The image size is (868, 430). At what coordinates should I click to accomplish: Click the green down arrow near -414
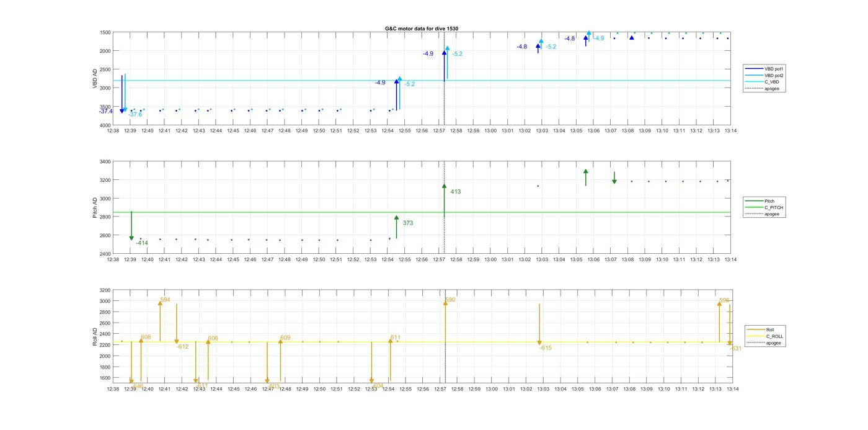point(131,226)
